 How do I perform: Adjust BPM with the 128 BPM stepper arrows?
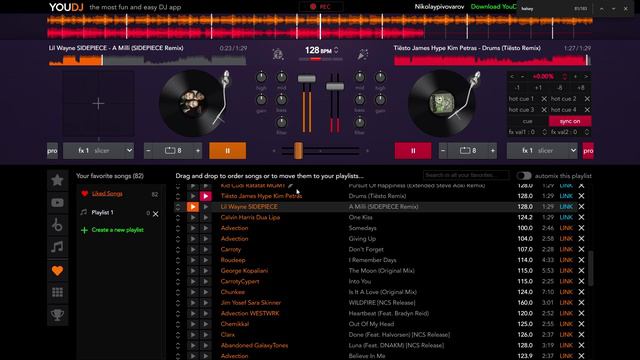click(x=336, y=50)
